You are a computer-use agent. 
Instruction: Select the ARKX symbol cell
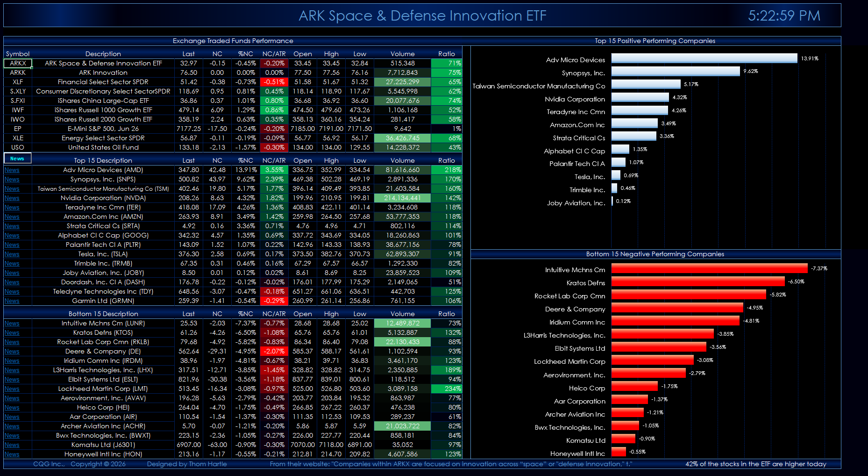coord(18,63)
